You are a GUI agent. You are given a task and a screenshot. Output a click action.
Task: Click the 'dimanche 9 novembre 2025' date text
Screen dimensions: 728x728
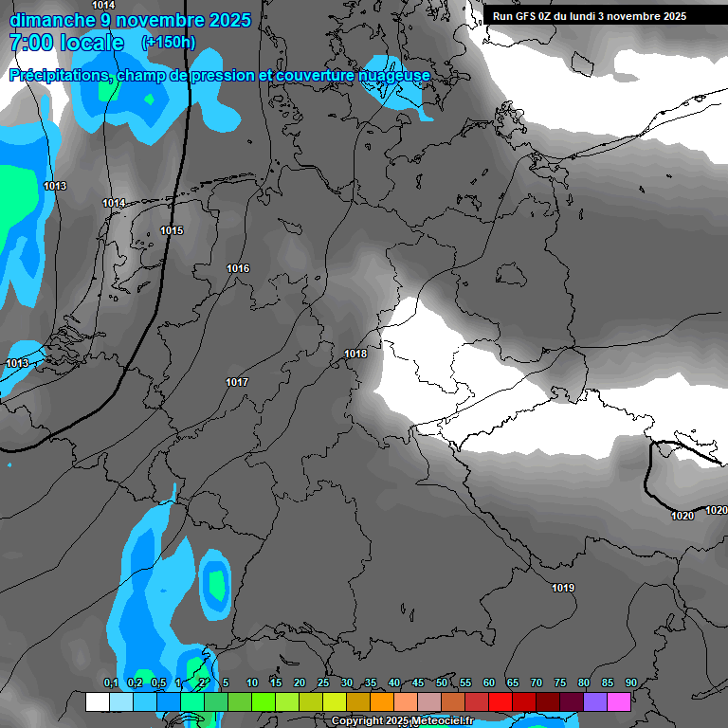click(131, 21)
